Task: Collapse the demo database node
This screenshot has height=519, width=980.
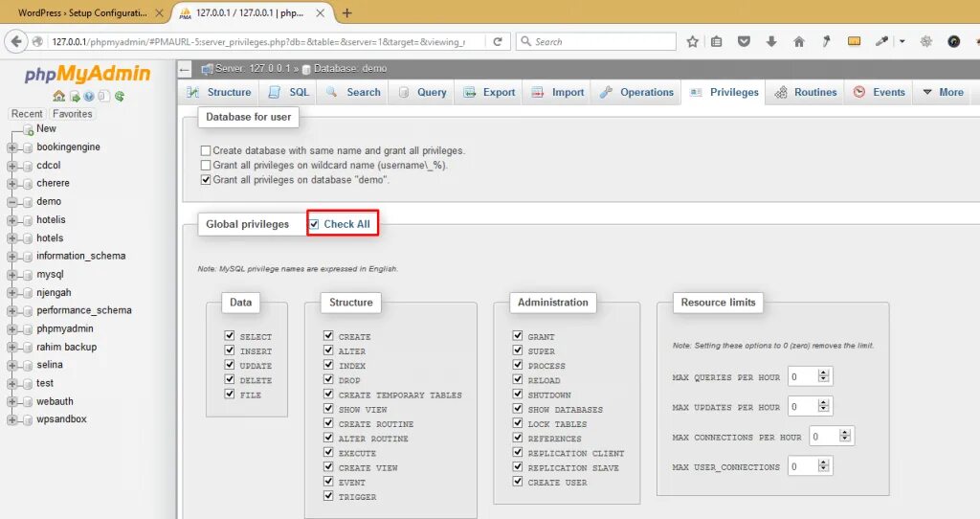Action: (x=11, y=202)
